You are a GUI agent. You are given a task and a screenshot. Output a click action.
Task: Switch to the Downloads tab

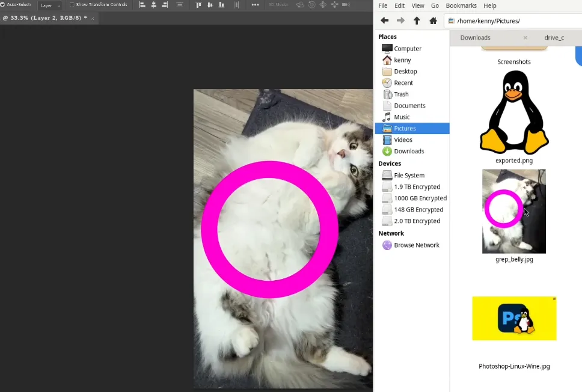475,37
